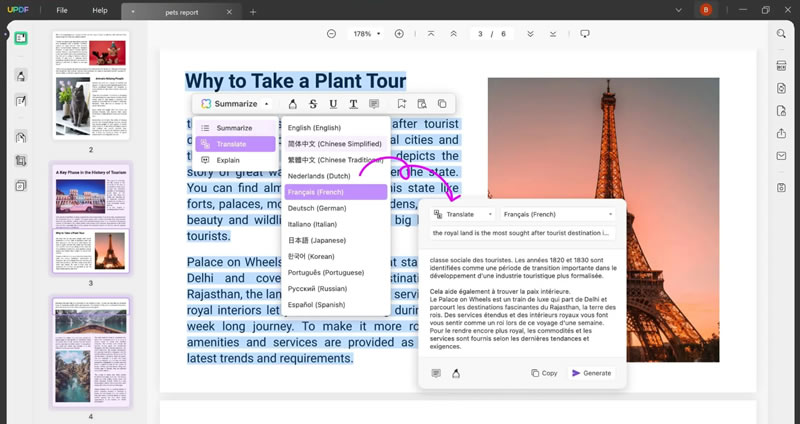Apply strikethrough from the floating toolbar
Viewport: 800px width, 424px height.
[x=313, y=104]
